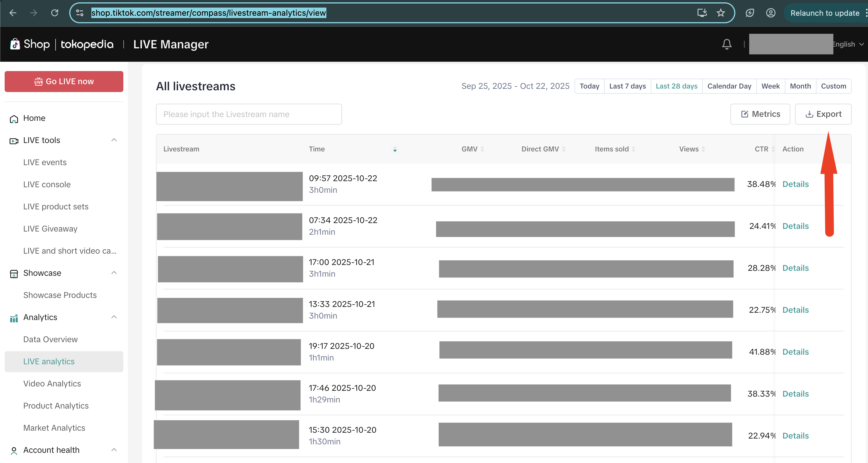
Task: Open the browser profile icon
Action: [771, 13]
